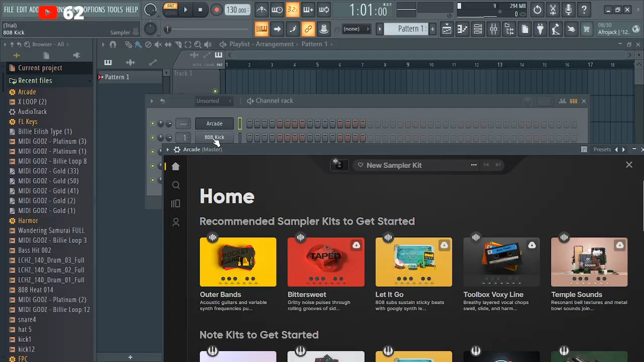Open the plugin picker plug icon

click(x=540, y=29)
